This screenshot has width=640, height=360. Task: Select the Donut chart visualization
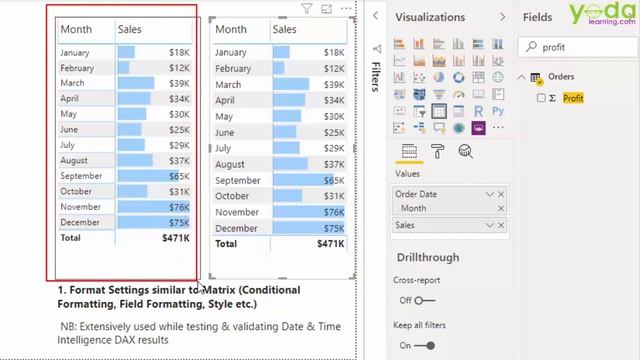[x=458, y=77]
